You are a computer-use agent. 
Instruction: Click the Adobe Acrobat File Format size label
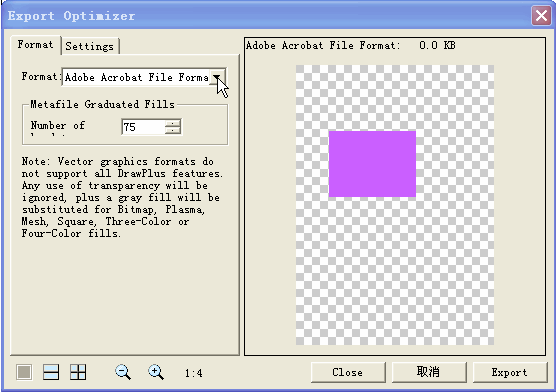(351, 45)
